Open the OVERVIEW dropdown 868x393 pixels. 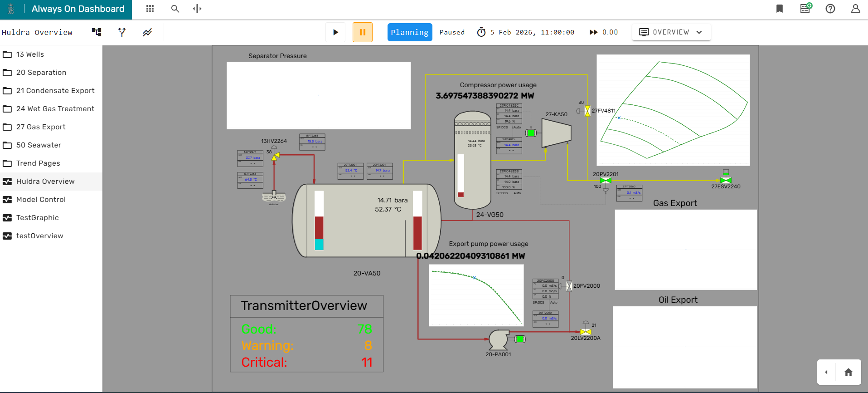tap(671, 32)
